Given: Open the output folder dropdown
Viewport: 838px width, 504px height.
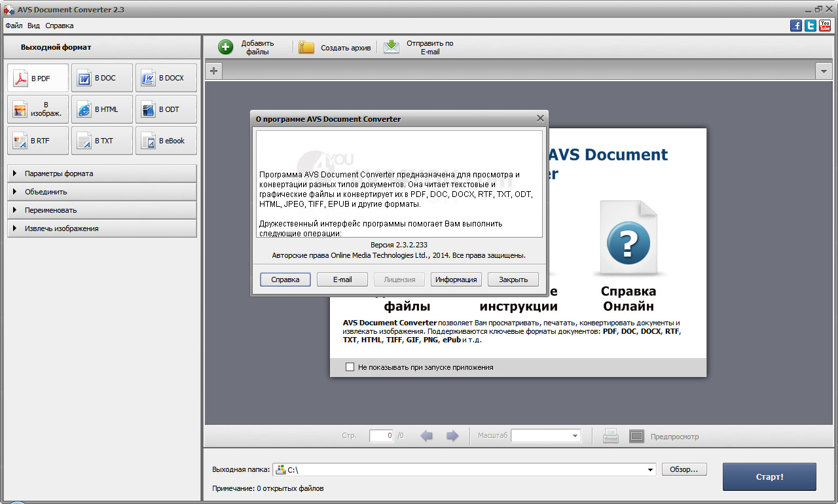Looking at the screenshot, I should (650, 470).
